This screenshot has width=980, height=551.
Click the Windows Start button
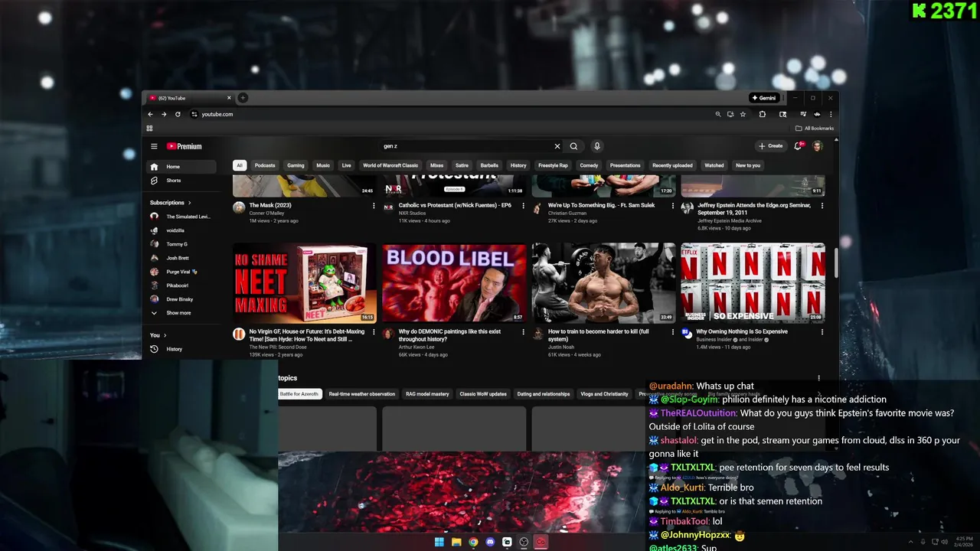point(439,543)
